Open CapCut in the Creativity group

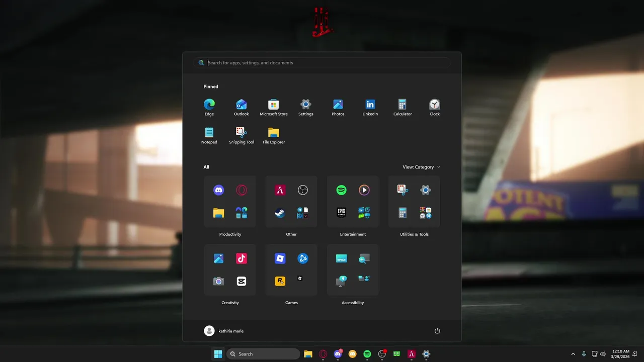coord(242,281)
